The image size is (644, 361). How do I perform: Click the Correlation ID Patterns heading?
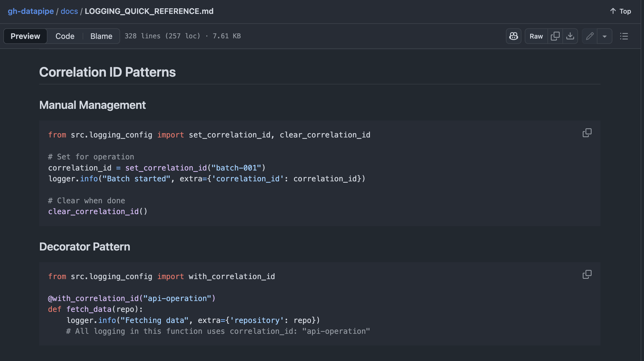(x=107, y=72)
